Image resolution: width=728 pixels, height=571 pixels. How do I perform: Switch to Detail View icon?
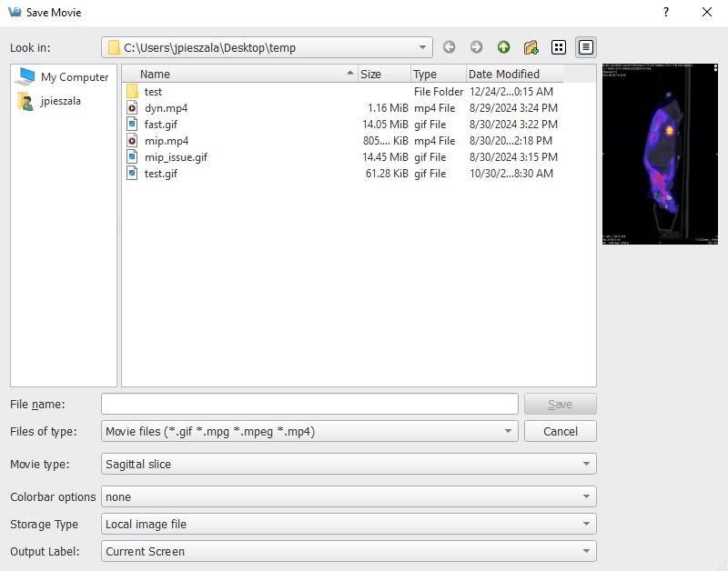(x=585, y=47)
